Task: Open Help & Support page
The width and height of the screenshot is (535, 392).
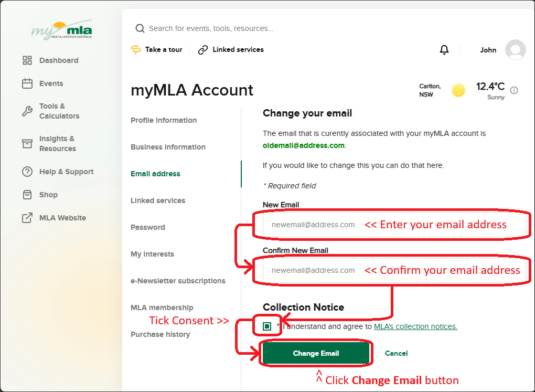Action: click(x=66, y=172)
